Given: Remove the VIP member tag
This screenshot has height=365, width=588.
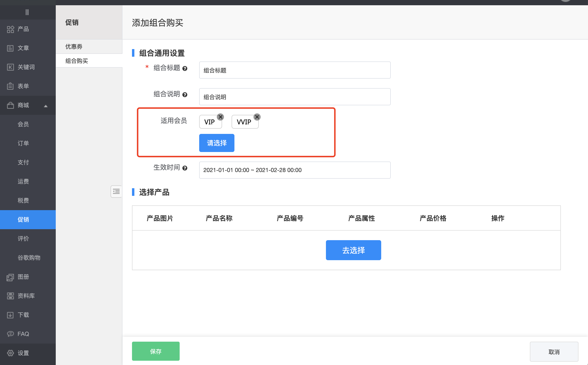Looking at the screenshot, I should click(220, 117).
